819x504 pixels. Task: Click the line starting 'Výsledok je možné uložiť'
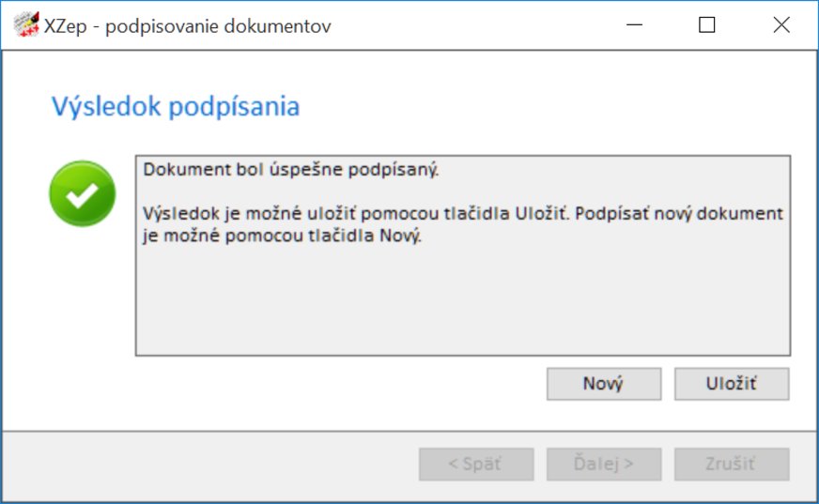[x=462, y=214]
